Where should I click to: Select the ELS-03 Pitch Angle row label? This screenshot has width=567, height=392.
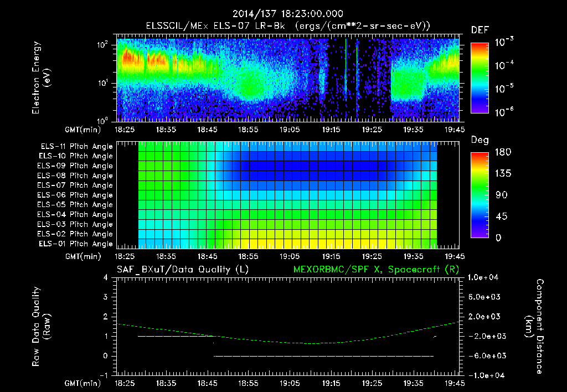(x=75, y=224)
